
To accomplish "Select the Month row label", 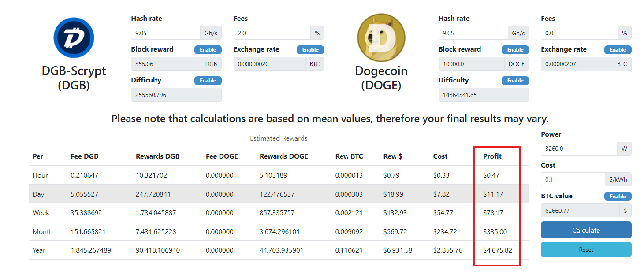I will (x=42, y=232).
